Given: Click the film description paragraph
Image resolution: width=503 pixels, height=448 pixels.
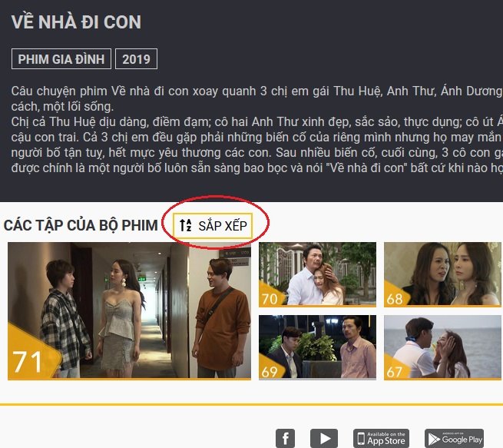Looking at the screenshot, I should coord(257,129).
